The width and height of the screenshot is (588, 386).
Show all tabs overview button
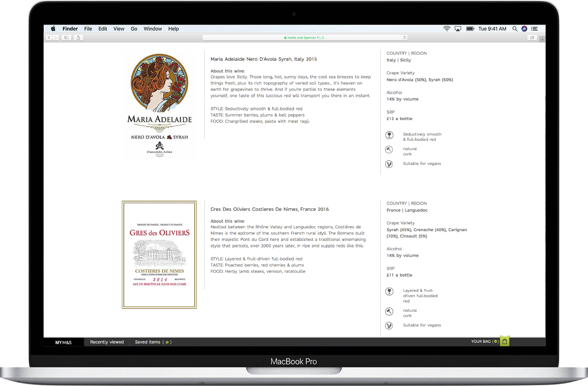coord(532,38)
